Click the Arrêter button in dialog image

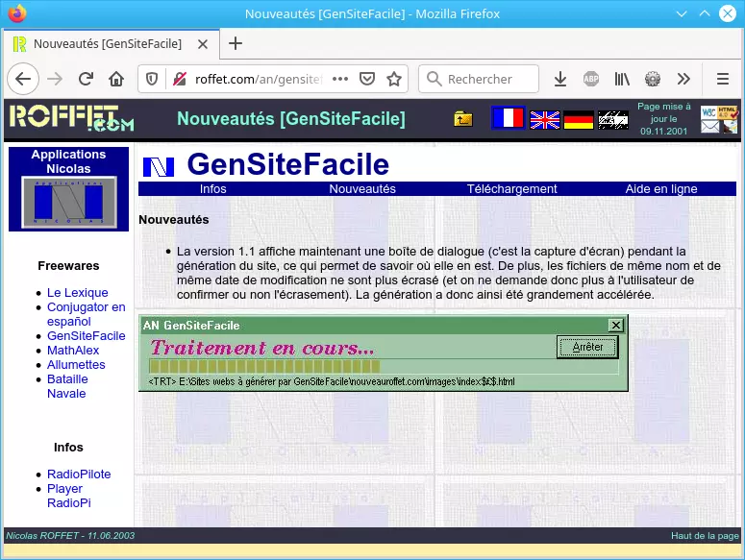(587, 347)
